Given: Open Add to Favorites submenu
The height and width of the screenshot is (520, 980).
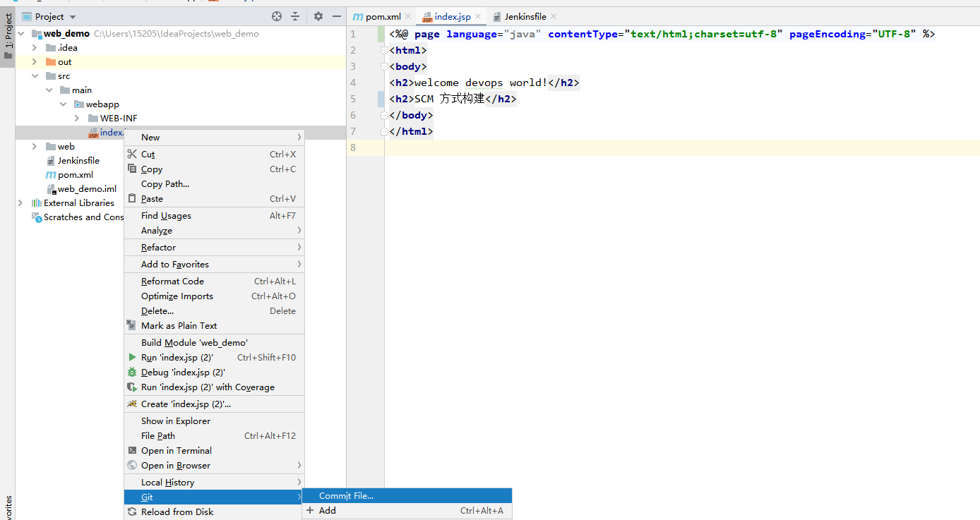Looking at the screenshot, I should 214,264.
